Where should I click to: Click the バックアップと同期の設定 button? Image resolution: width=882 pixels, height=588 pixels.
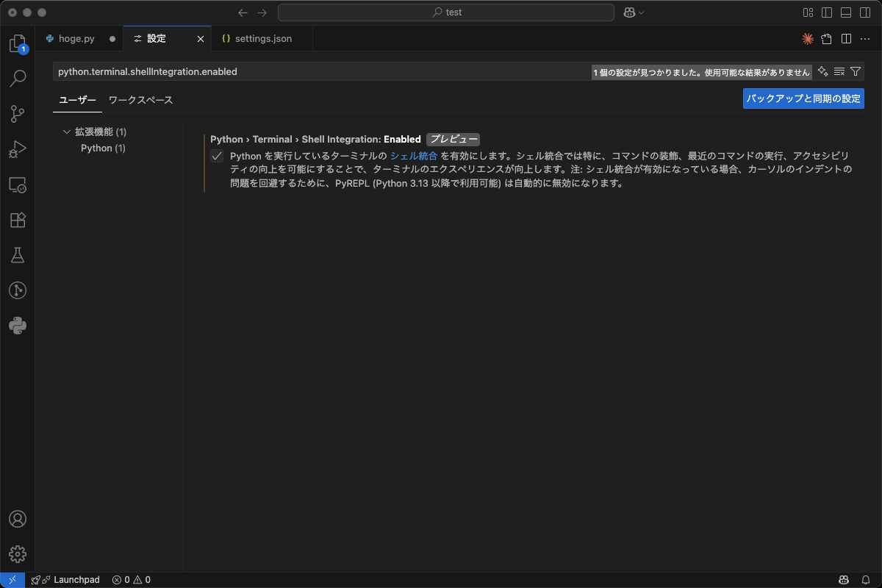click(x=803, y=98)
